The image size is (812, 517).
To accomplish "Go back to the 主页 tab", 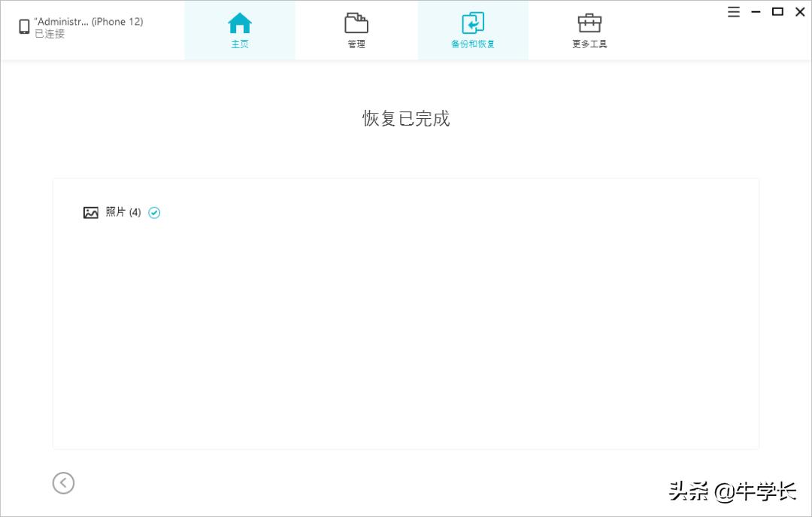I will pos(240,30).
